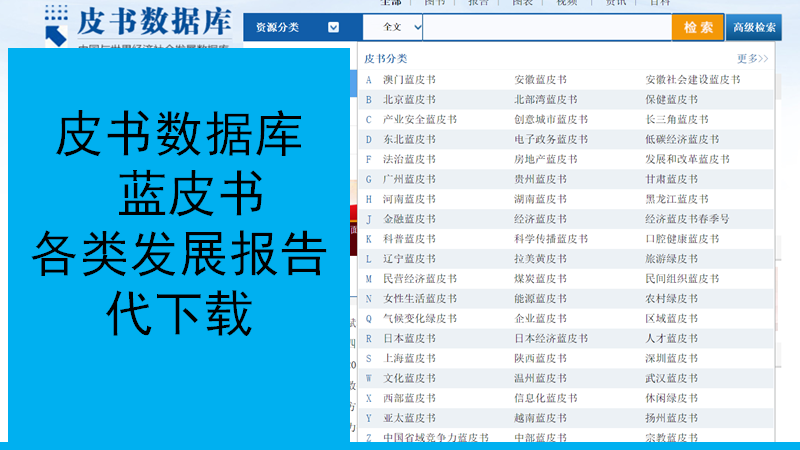Viewport: 800px width, 450px height.
Task: Open 安徽蓝皮书 entry
Action: 540,80
